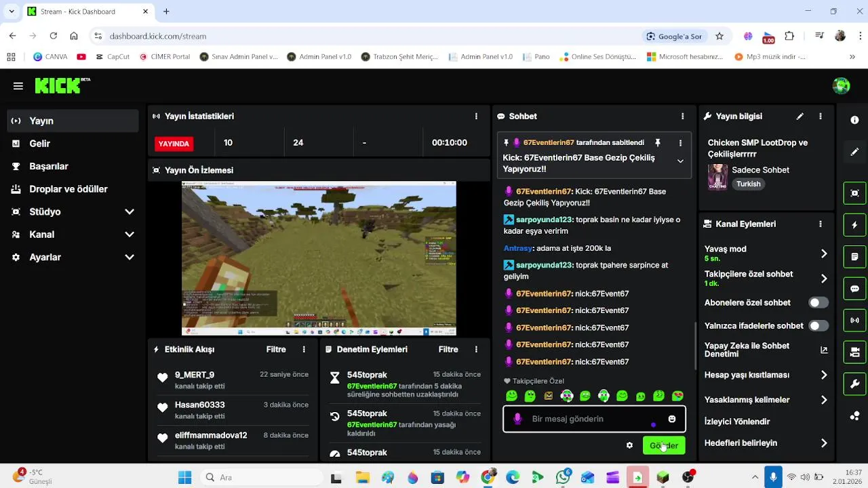
Task: Open the CapCut bookmark
Action: 112,57
